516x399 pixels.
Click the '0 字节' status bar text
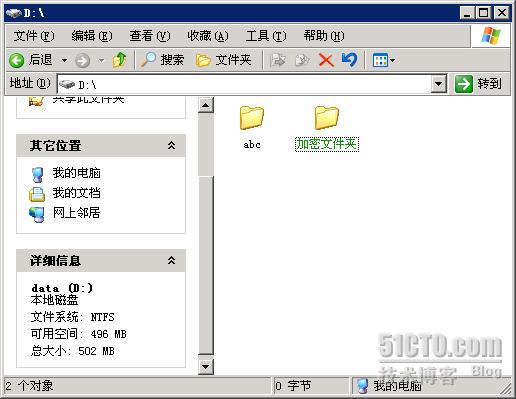pos(293,386)
